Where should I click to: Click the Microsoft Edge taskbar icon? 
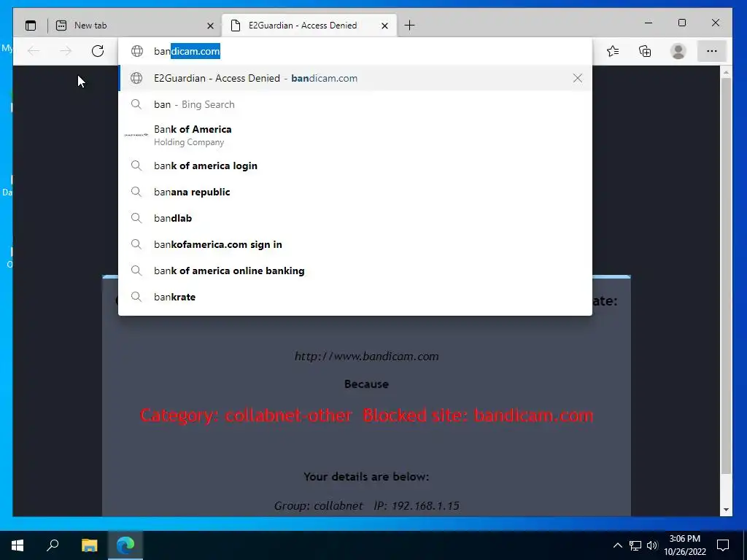pyautogui.click(x=125, y=545)
